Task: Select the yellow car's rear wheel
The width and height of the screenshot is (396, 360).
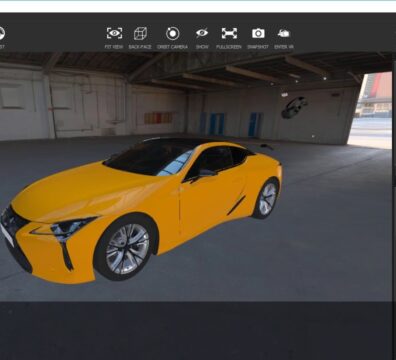Action: 267,199
